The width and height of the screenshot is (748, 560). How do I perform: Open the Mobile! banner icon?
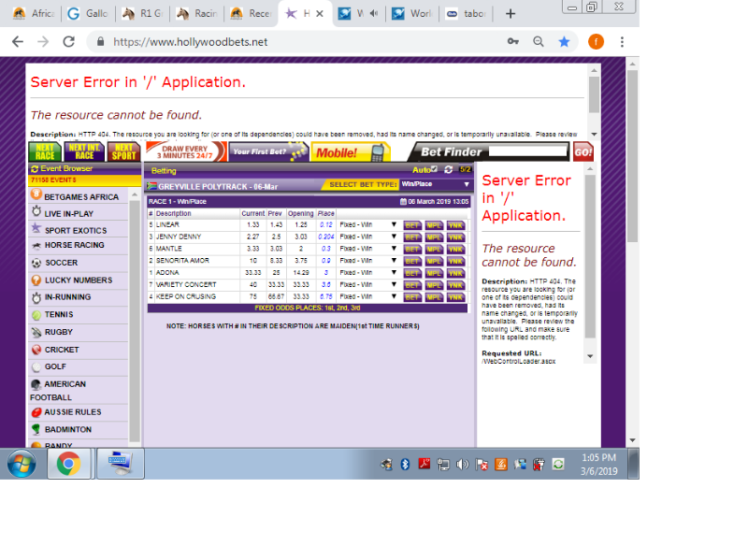click(350, 152)
